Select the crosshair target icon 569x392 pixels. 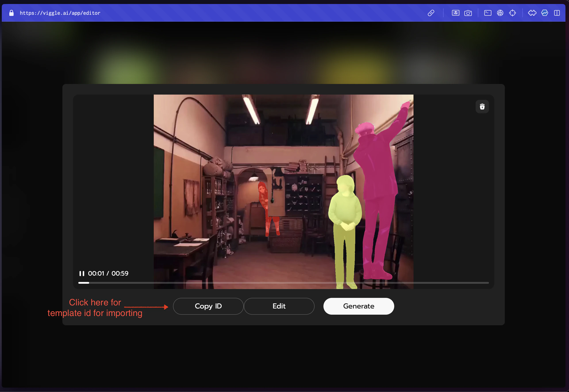click(x=513, y=13)
